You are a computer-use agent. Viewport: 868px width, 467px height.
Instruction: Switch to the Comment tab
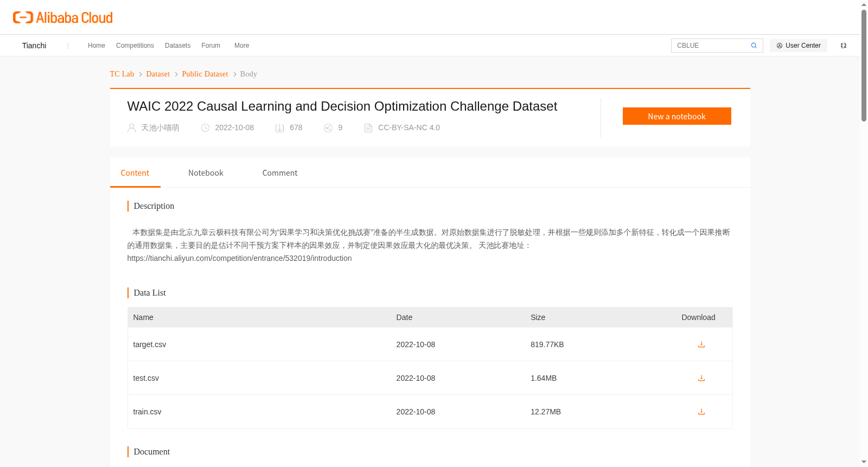280,173
